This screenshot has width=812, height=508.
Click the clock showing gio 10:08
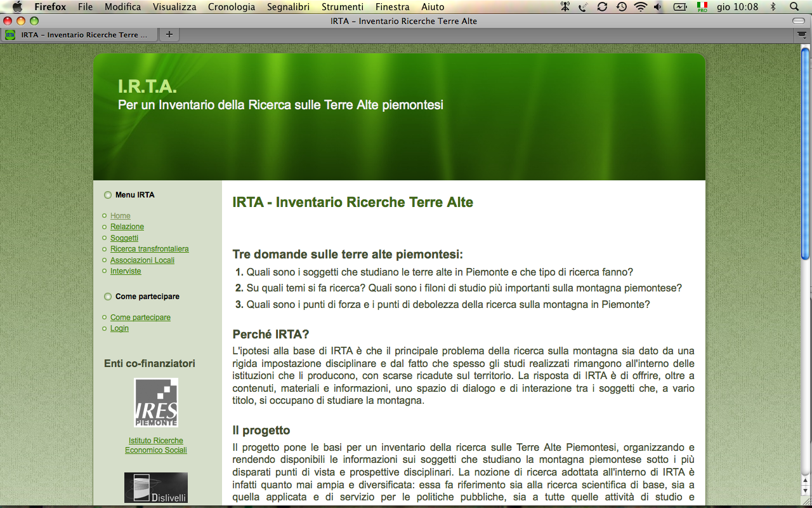(x=737, y=7)
